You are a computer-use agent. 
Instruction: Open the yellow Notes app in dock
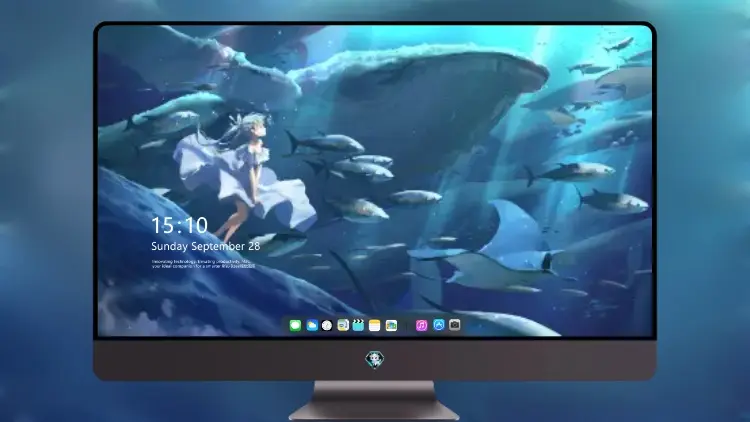(x=375, y=325)
